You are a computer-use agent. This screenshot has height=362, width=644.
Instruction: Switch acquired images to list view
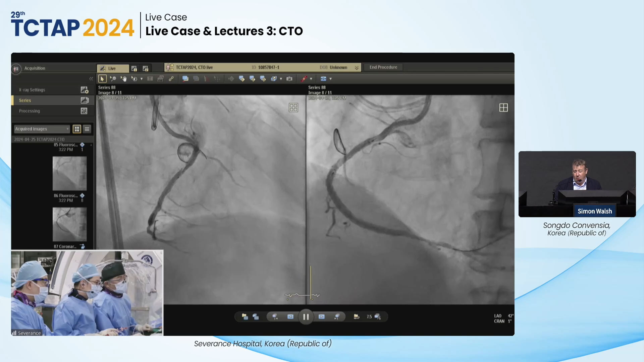[87, 129]
